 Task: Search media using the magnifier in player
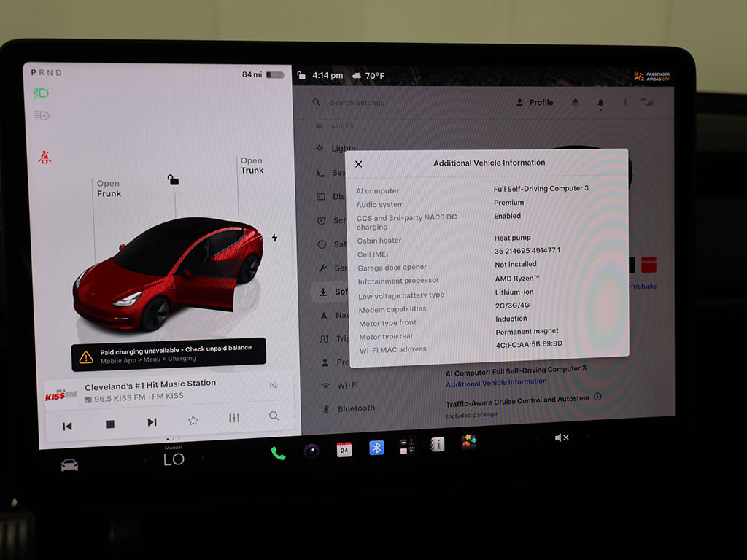(274, 416)
